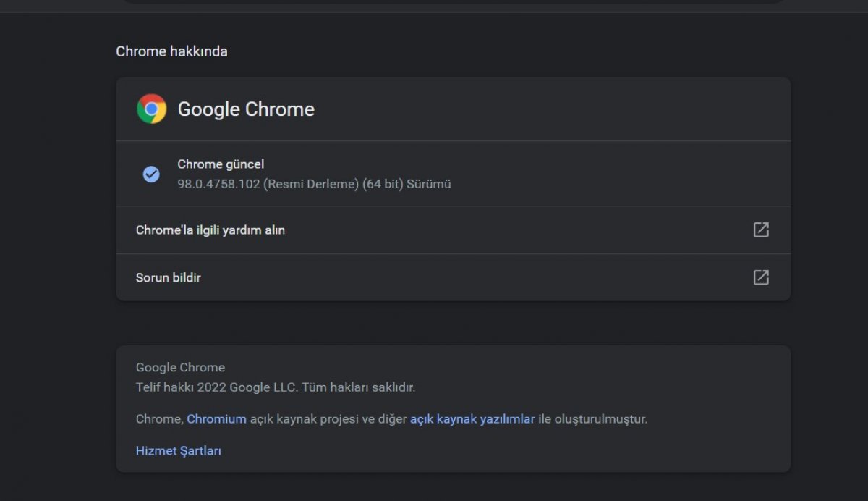Image resolution: width=868 pixels, height=501 pixels.
Task: Click the large "Google Chrome" title text
Action: tap(246, 109)
